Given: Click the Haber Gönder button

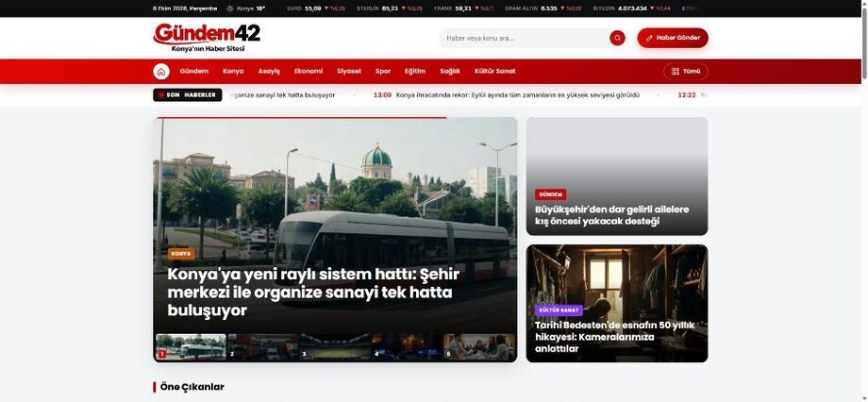Looking at the screenshot, I should (673, 38).
